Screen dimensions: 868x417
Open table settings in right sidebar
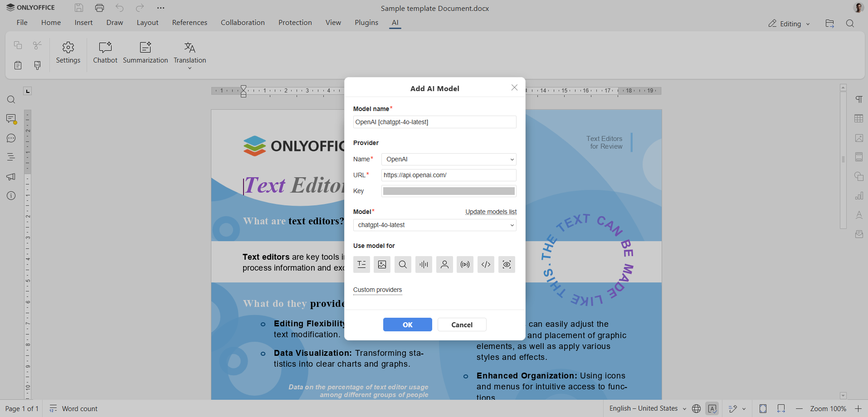pyautogui.click(x=859, y=119)
